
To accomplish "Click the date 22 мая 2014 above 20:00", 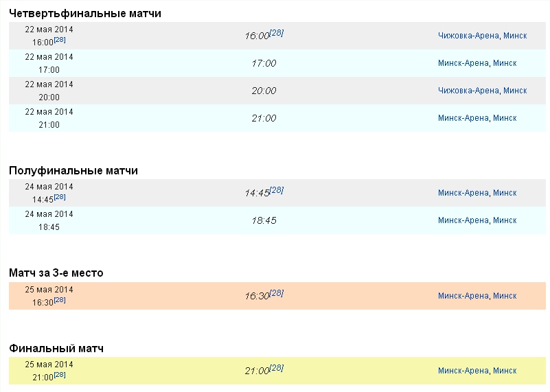I will 49,84.
